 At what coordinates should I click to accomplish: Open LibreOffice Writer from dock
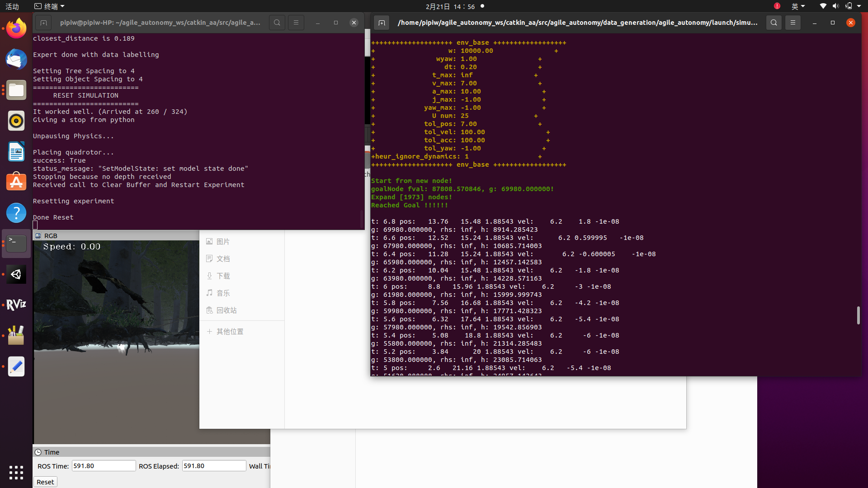pos(16,151)
